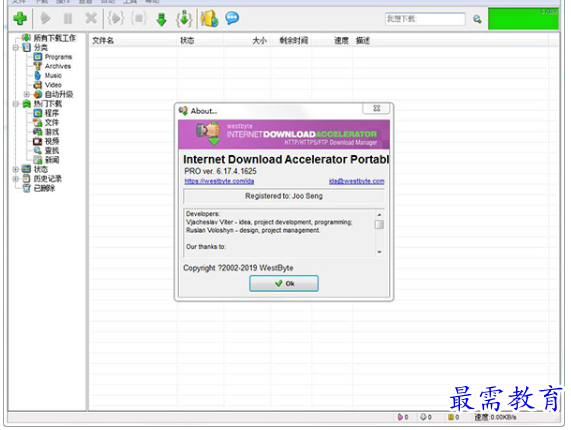Click the Start all downloads braces-play icon
This screenshot has height=430, width=571.
coord(116,18)
